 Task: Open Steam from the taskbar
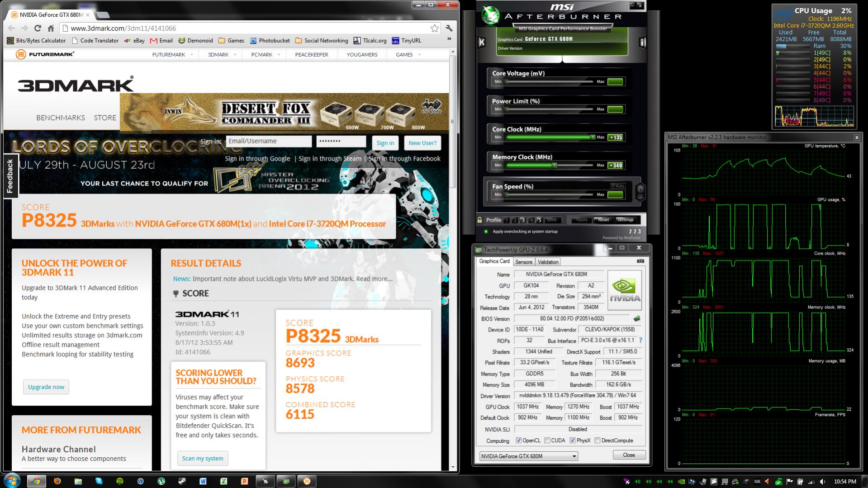click(182, 481)
